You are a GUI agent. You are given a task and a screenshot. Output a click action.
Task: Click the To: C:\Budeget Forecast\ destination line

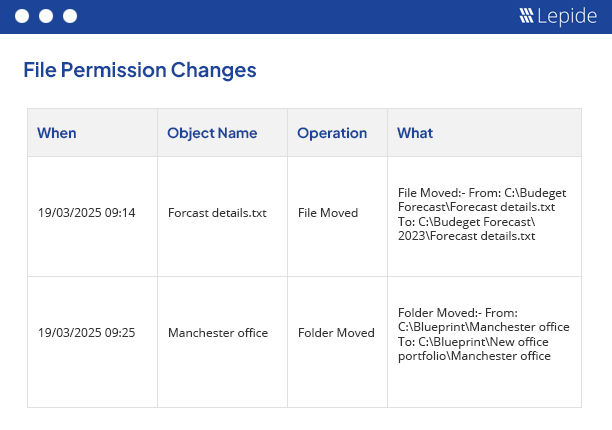click(x=466, y=222)
